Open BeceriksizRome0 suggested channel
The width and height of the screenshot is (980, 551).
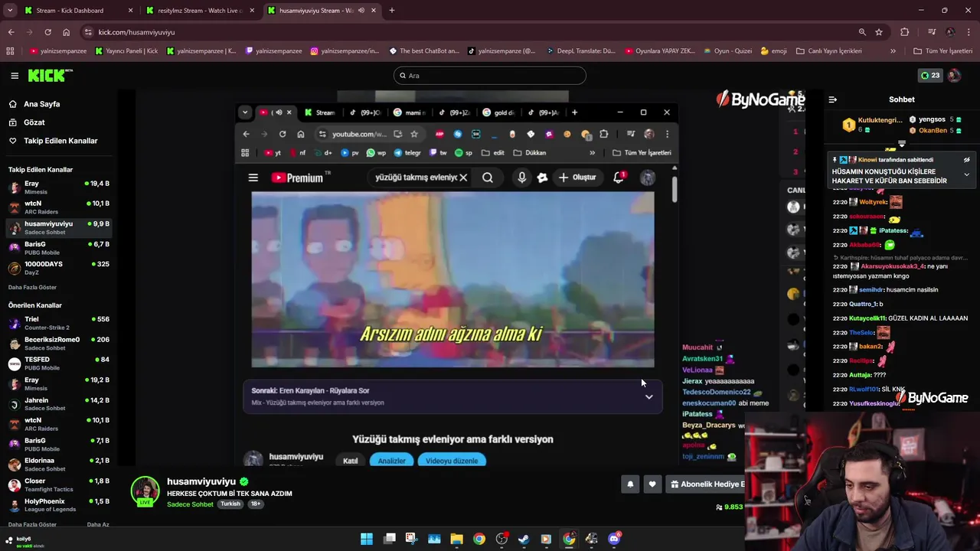pos(58,343)
